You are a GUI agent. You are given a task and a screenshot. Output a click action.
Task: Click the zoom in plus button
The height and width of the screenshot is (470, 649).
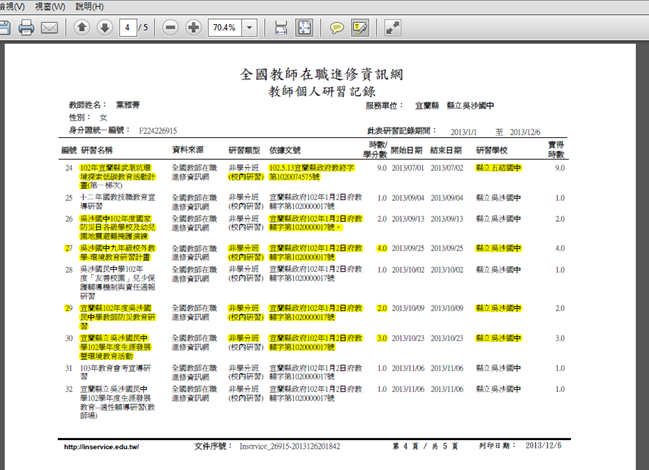point(193,28)
